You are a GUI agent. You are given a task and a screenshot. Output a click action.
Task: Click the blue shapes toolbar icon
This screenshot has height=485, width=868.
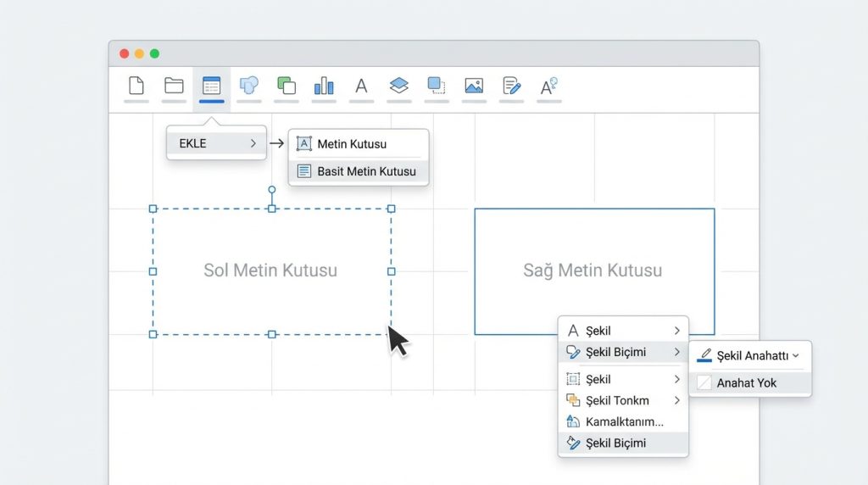(x=249, y=86)
